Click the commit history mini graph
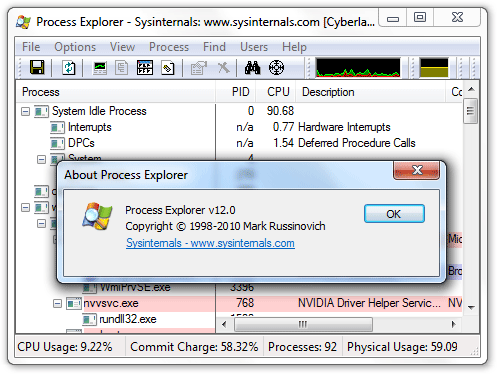The height and width of the screenshot is (374, 497). click(434, 68)
